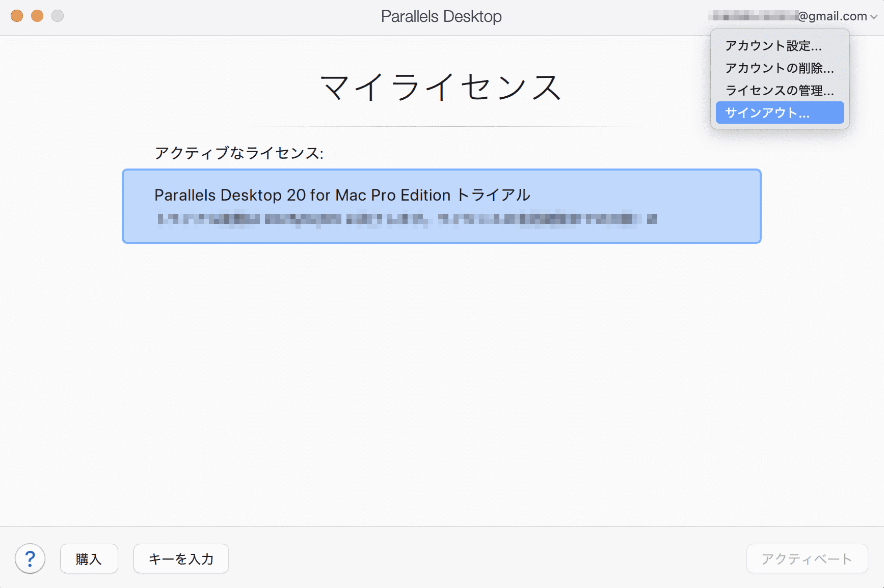
Task: Close the window with the red button
Action: tap(17, 16)
